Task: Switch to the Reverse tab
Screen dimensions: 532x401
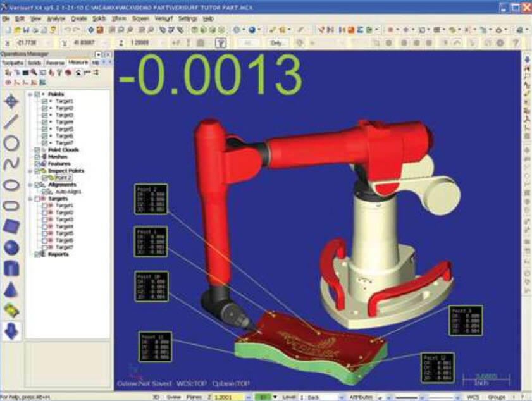Action: pos(55,63)
